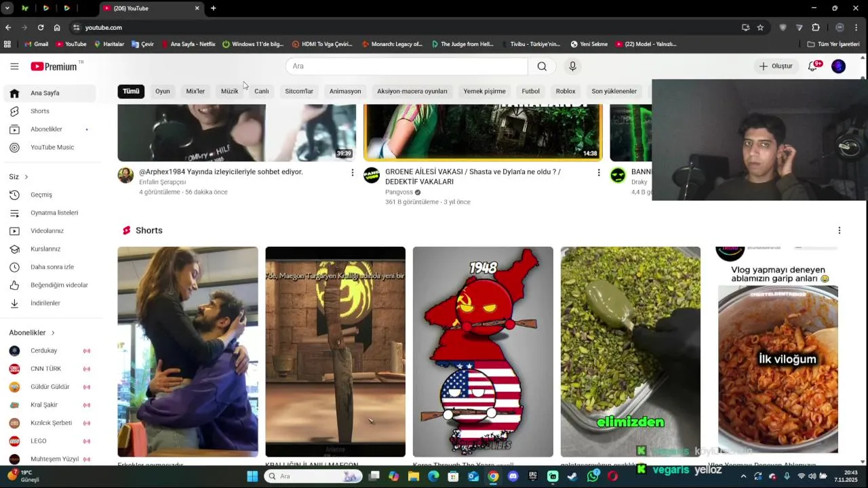The width and height of the screenshot is (868, 488).
Task: Open the account avatar menu
Action: point(839,66)
